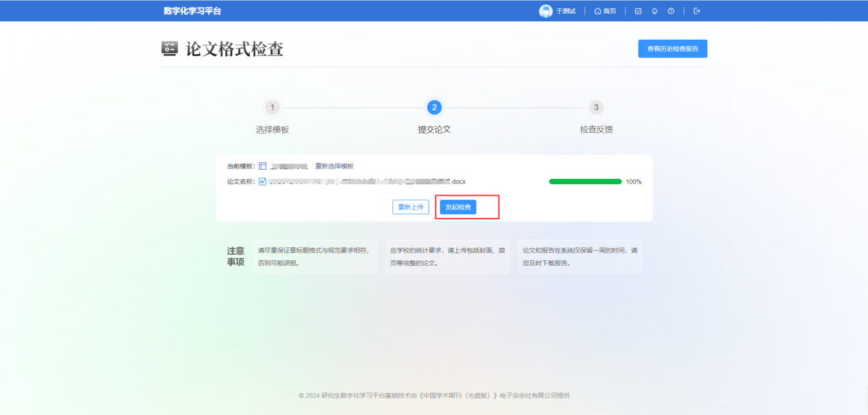Click the 重新上传 button
The width and height of the screenshot is (868, 415).
410,207
